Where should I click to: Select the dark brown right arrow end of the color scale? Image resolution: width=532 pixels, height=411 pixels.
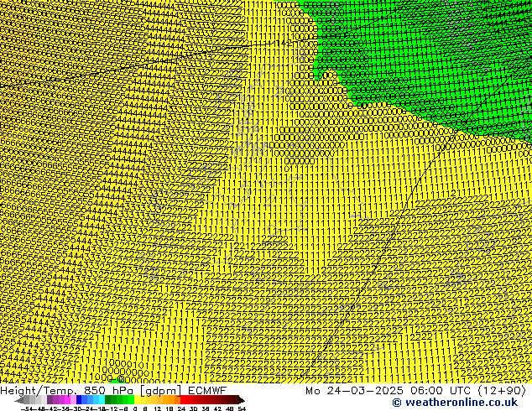[241, 400]
